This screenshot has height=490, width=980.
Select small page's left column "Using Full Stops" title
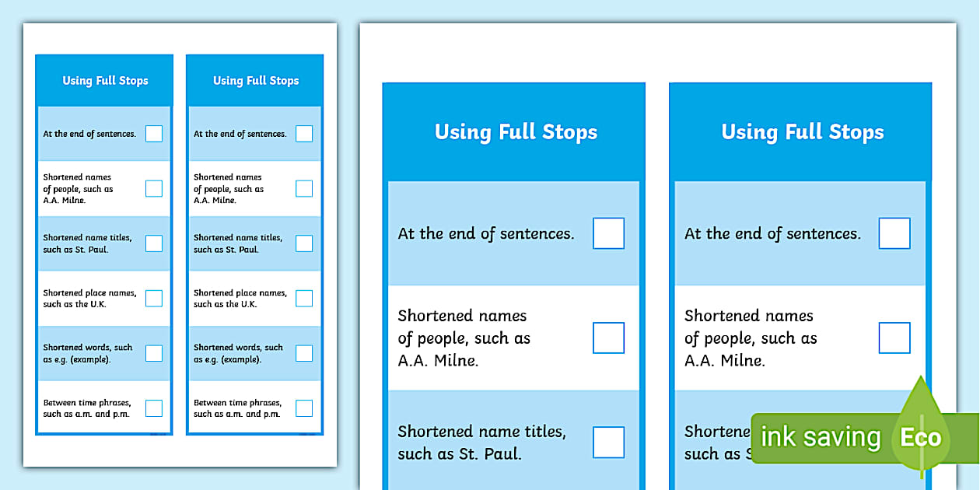click(105, 81)
